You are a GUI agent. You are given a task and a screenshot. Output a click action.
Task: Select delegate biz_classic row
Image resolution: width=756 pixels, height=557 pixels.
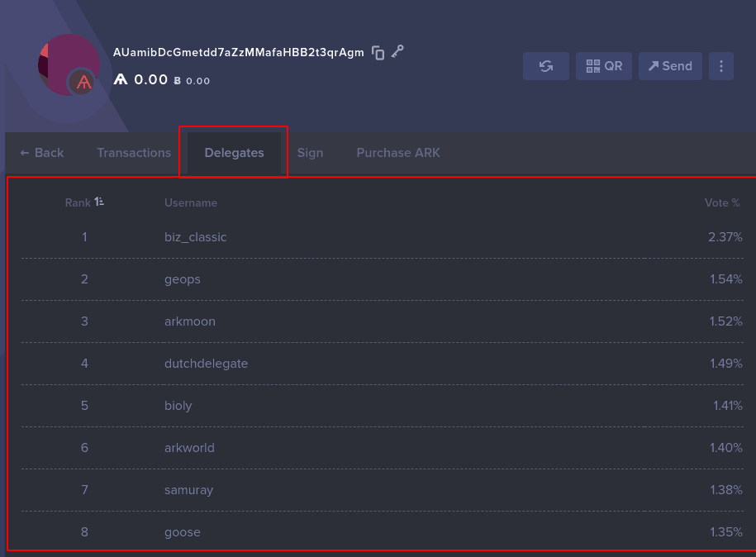383,237
